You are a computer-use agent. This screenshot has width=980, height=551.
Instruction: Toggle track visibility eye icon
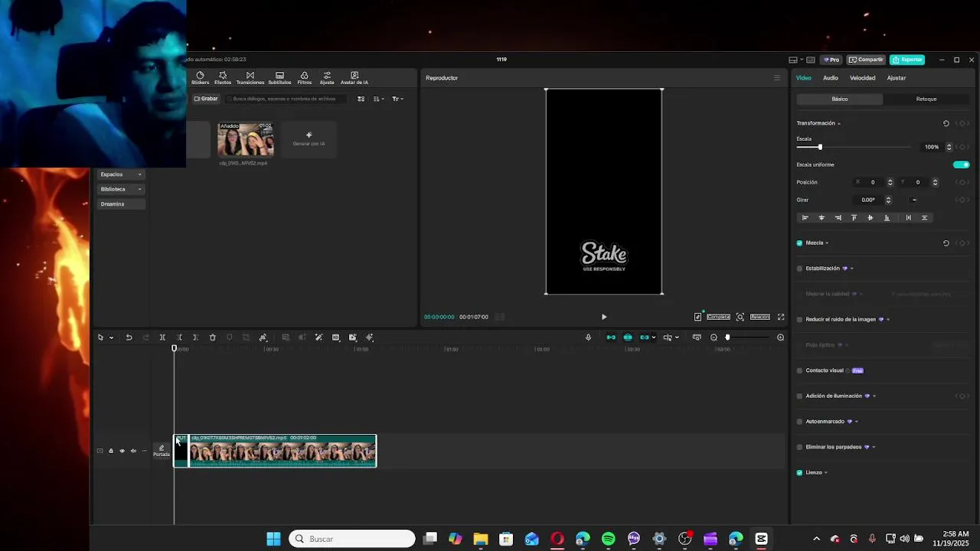[122, 451]
